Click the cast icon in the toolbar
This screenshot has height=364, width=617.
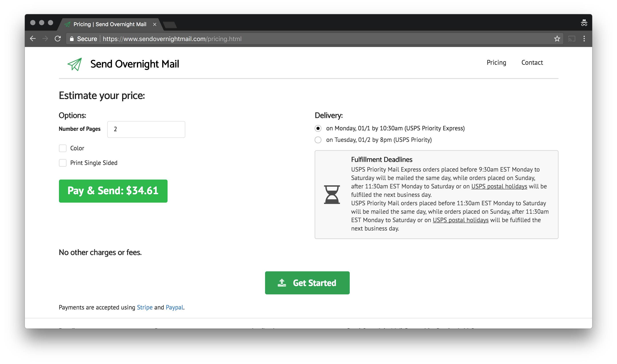coord(571,39)
